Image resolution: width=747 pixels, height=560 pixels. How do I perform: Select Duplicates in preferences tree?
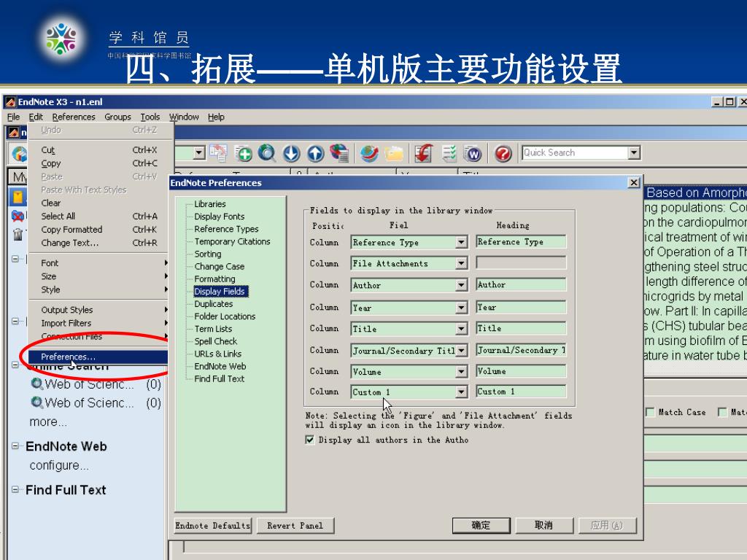point(214,304)
